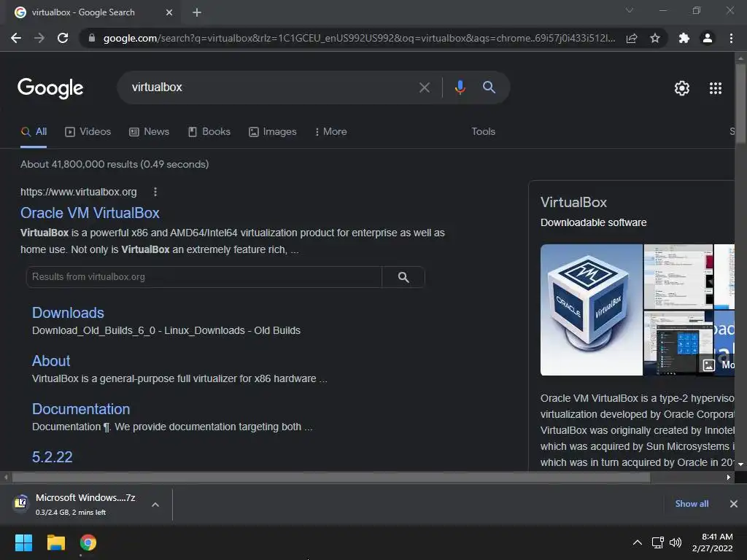Open the search tabs chevron in title bar
Image resolution: width=747 pixels, height=560 pixels.
630,10
